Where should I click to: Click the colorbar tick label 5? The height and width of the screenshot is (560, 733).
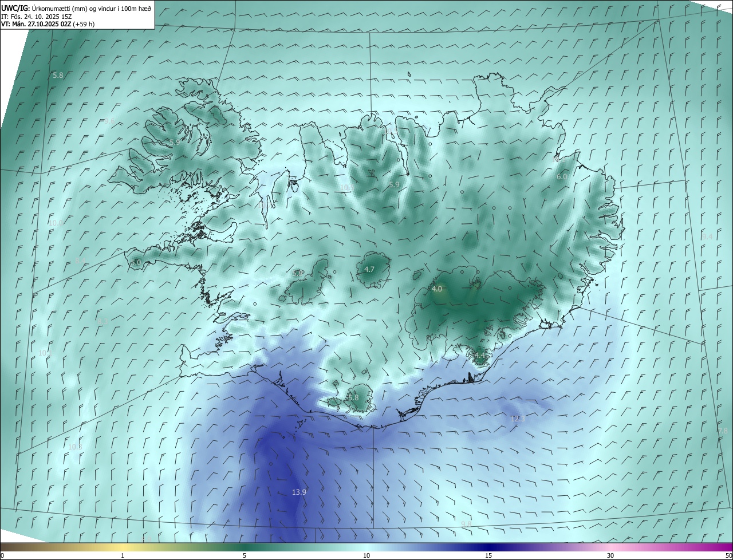point(245,555)
